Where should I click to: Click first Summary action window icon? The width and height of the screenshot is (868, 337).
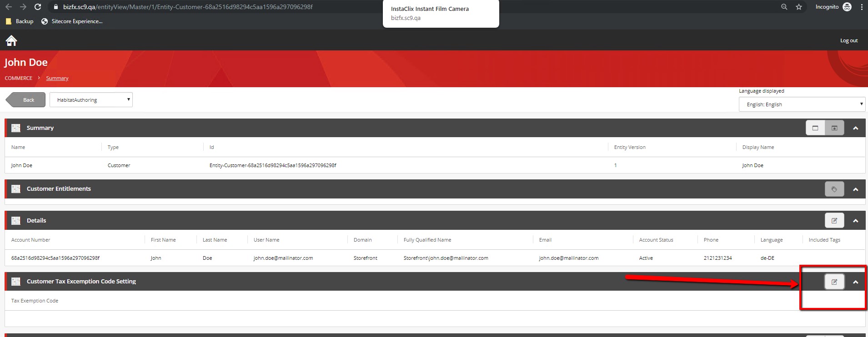pyautogui.click(x=815, y=128)
